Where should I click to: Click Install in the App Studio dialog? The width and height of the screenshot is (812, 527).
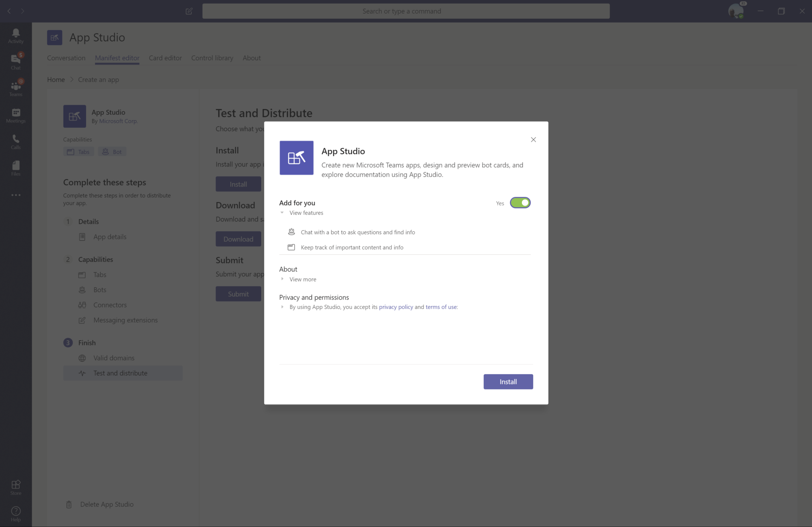508,382
